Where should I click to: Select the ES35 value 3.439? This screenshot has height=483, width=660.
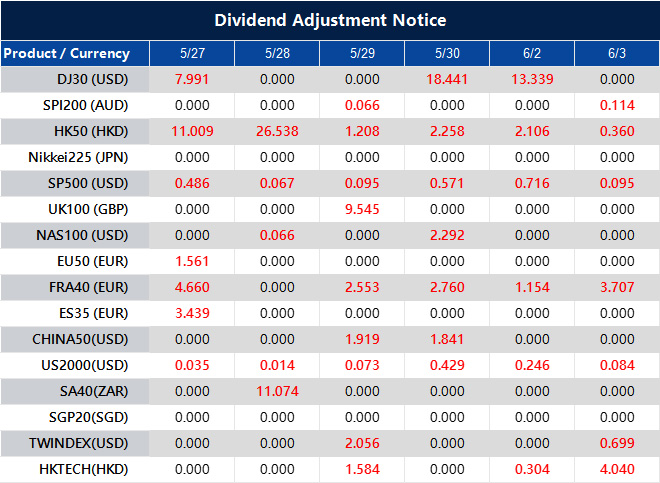pos(192,312)
